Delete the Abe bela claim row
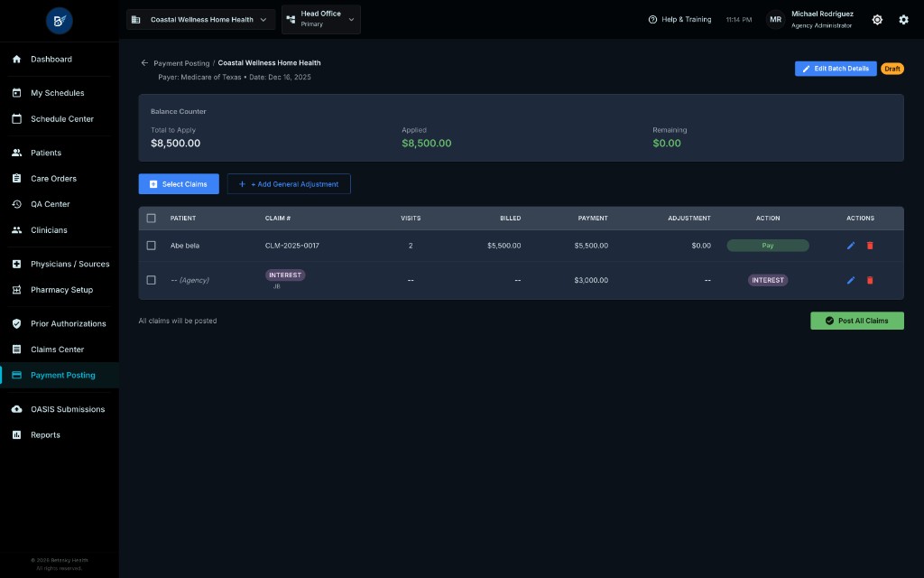Image resolution: width=924 pixels, height=578 pixels. click(870, 246)
